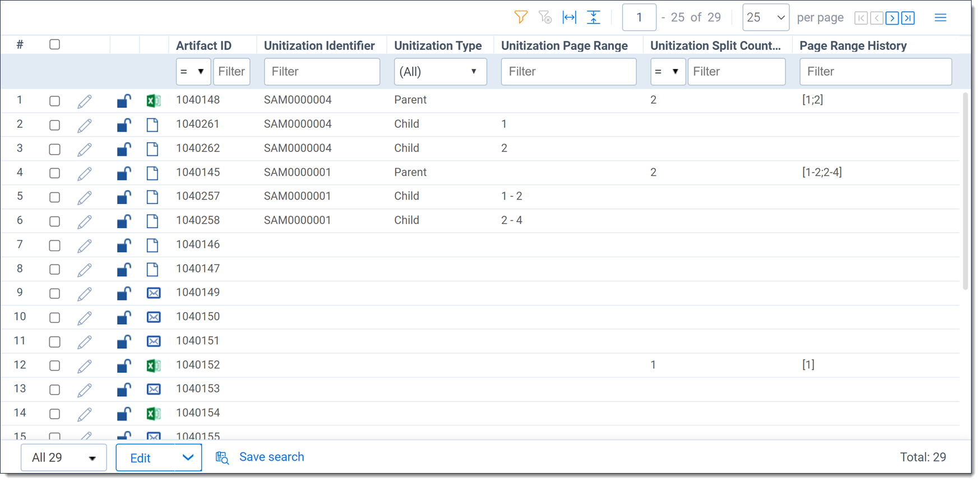Image resolution: width=980 pixels, height=482 pixels.
Task: Open the All 29 selection dropdown
Action: (x=63, y=458)
